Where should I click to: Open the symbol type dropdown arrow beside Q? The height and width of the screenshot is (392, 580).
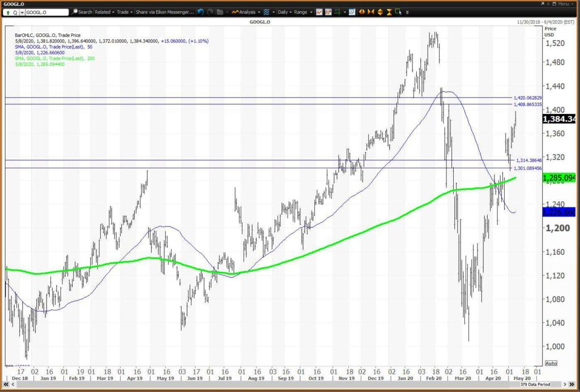point(22,12)
